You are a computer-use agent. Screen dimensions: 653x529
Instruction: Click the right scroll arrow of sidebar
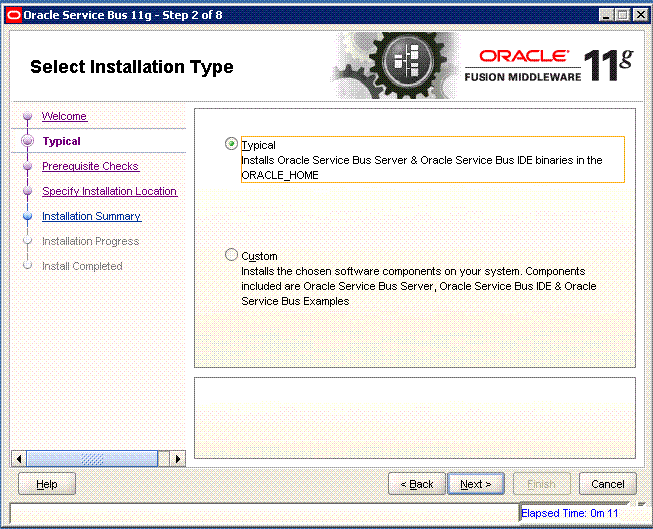tap(178, 459)
